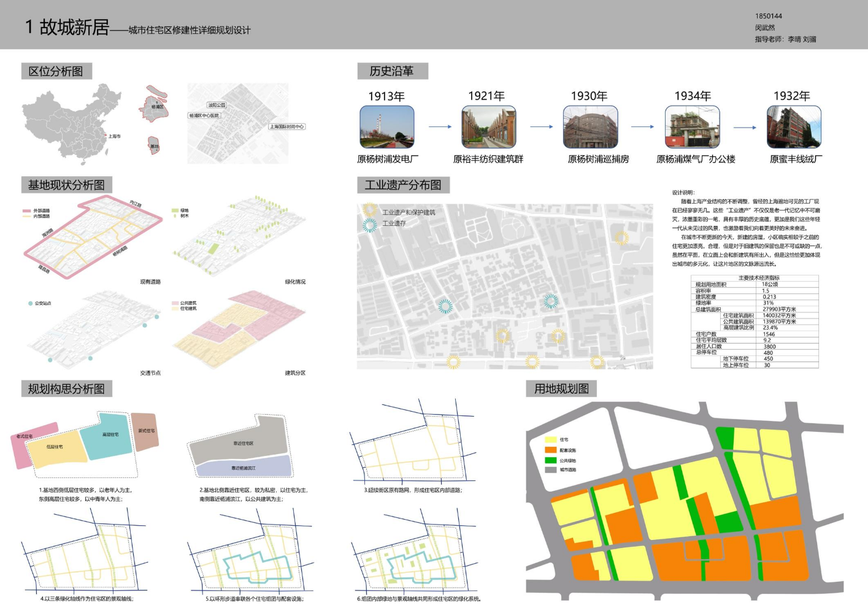The width and height of the screenshot is (868, 613).
Task: Click the 用地规划图 section header
Action: point(561,389)
